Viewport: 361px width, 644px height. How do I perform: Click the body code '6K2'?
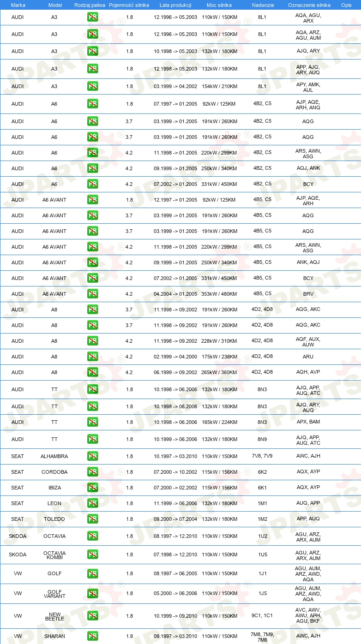pos(262,472)
